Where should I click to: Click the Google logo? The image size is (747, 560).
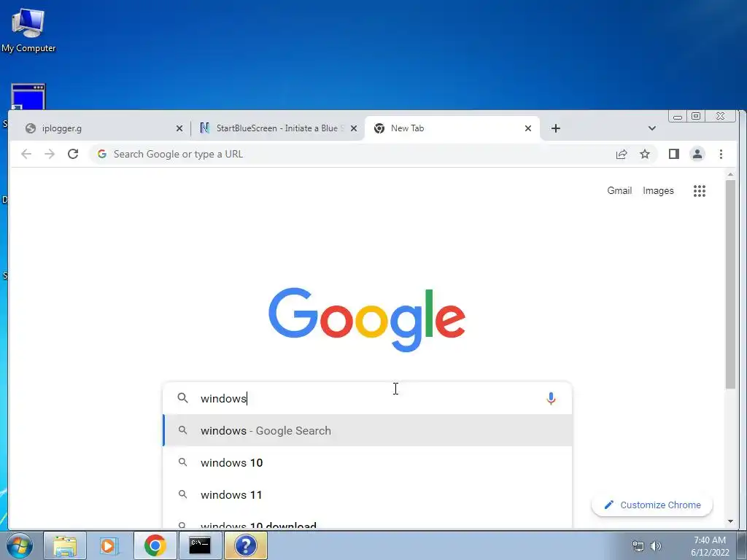point(367,319)
